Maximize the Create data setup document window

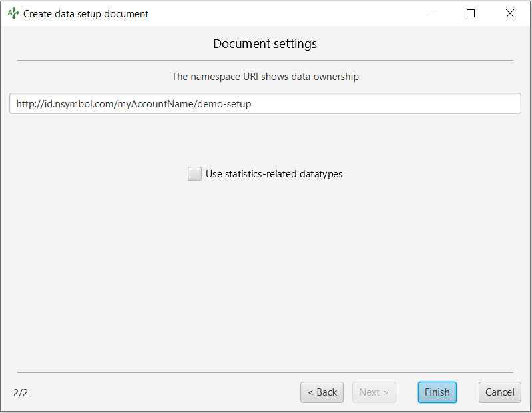pyautogui.click(x=471, y=13)
